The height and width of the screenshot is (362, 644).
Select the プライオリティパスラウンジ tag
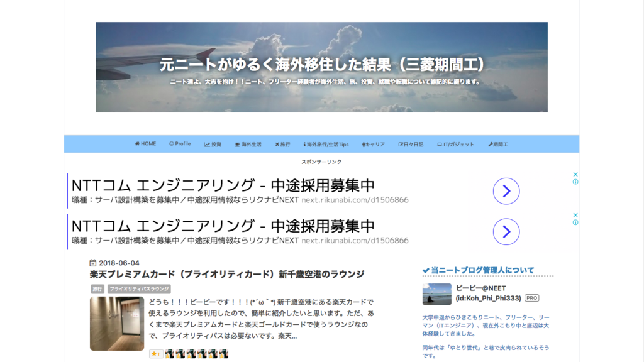[139, 289]
